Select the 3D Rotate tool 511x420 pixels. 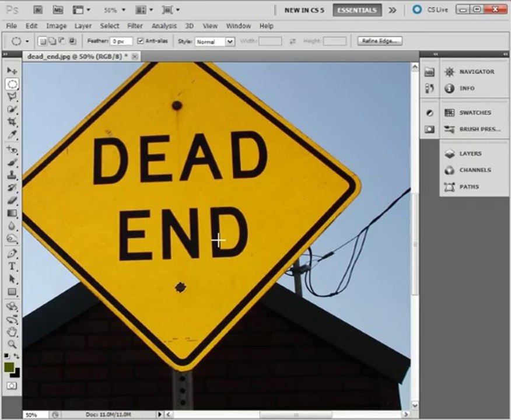coord(12,307)
